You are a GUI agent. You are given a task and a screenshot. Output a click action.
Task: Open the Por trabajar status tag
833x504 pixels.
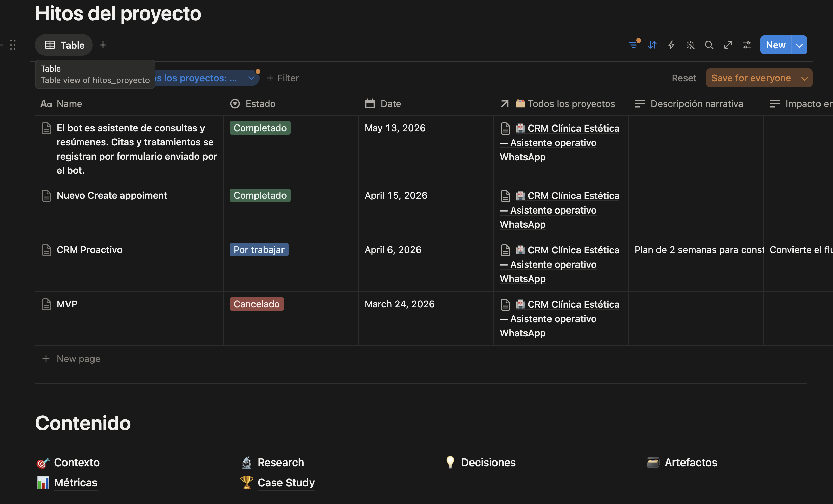(x=259, y=250)
